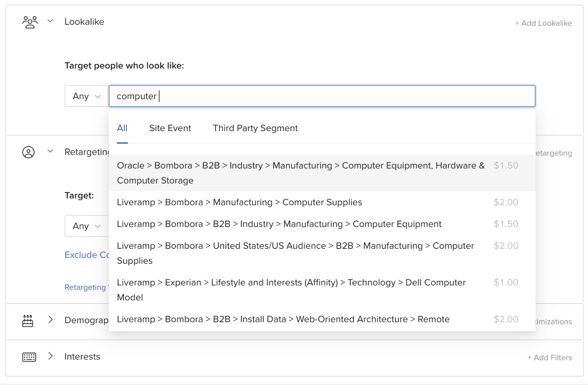Click the Interests keyboard icon

pos(29,357)
